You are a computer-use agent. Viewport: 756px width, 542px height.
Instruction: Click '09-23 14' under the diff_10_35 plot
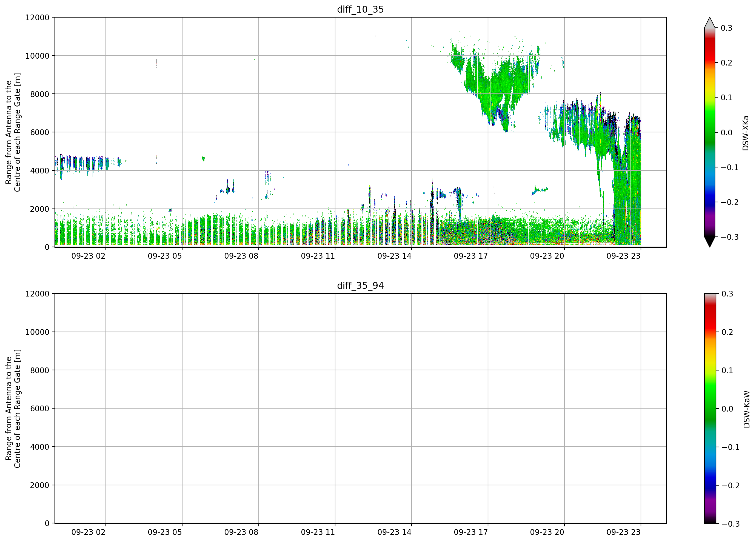pyautogui.click(x=394, y=256)
